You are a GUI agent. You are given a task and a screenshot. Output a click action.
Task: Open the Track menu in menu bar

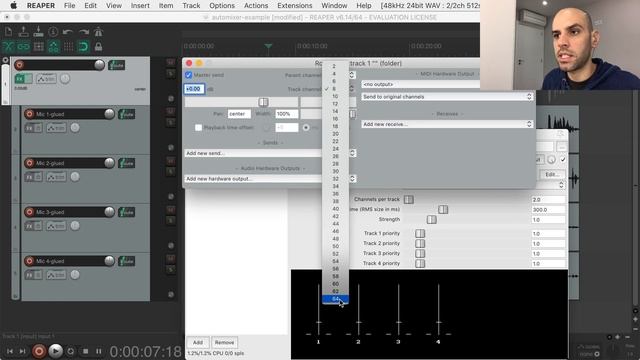coord(191,6)
